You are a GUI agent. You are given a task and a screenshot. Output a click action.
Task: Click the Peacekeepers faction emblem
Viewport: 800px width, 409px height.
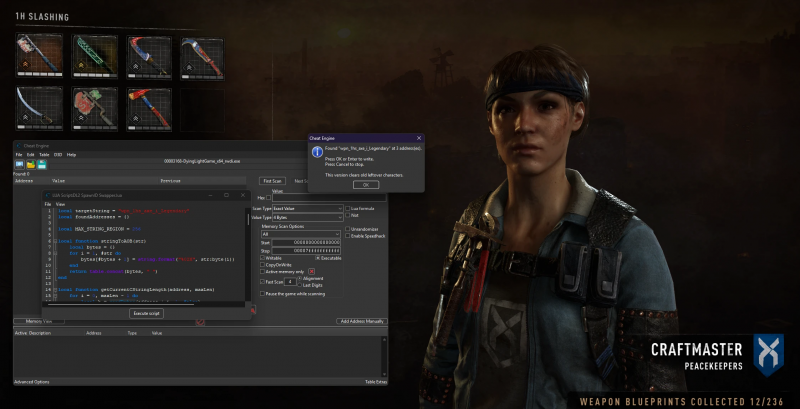(x=768, y=355)
